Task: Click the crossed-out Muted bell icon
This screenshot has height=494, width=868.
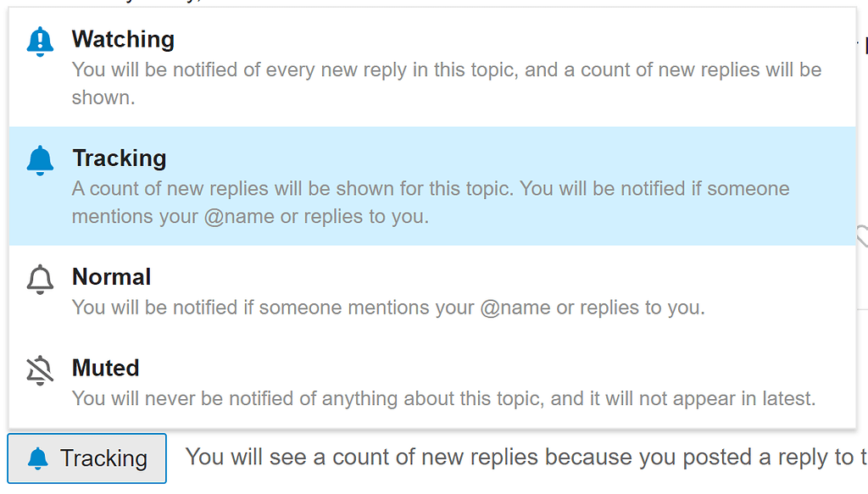Action: 40,370
